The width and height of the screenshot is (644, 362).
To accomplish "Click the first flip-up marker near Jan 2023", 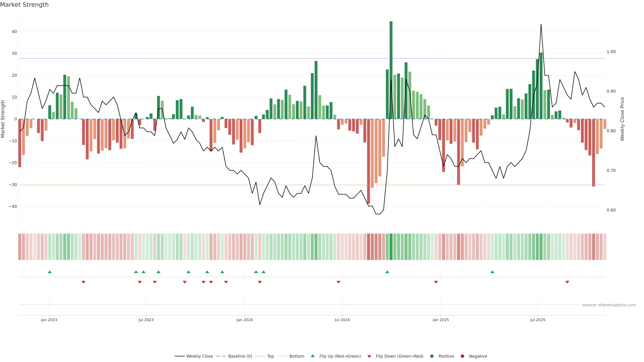I will 50,272.
